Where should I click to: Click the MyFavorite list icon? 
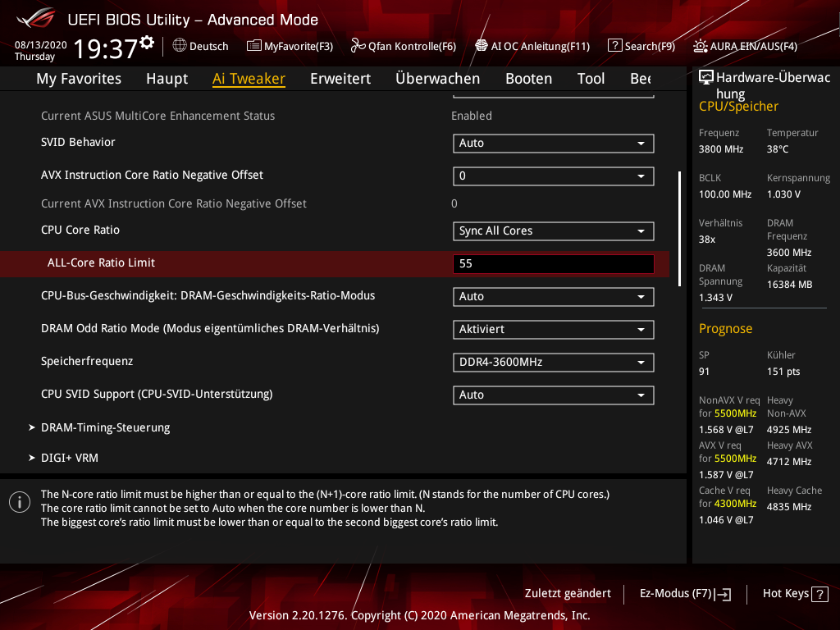[x=253, y=46]
